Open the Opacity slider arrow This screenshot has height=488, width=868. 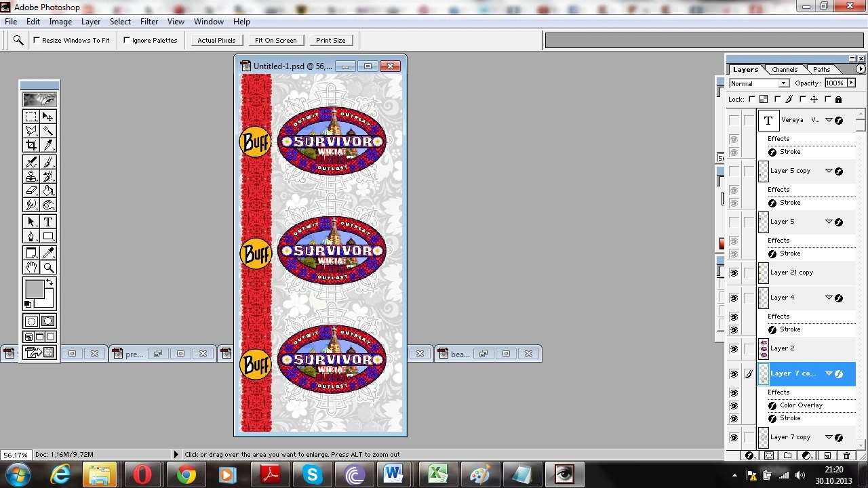pyautogui.click(x=851, y=83)
